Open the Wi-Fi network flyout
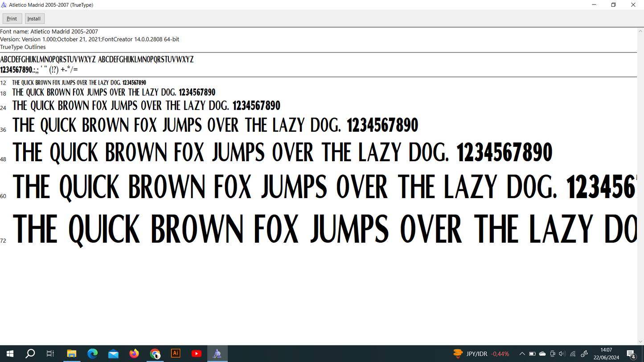Screen dimensions: 644x362 (x=573, y=354)
